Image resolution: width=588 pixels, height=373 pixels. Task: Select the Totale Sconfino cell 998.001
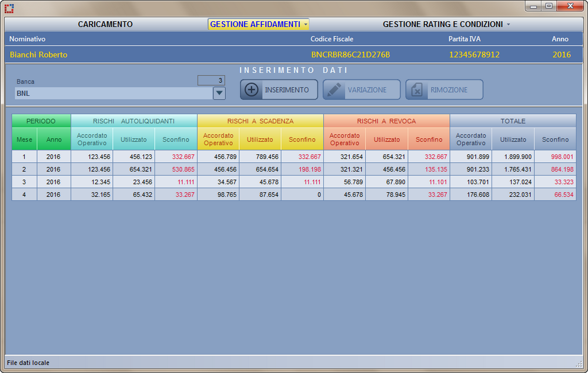tap(555, 157)
